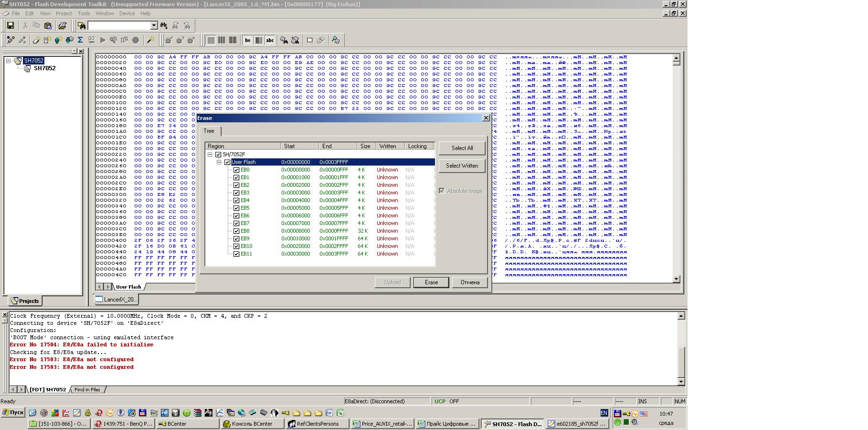Open the File menu
The image size is (868, 430).
pyautogui.click(x=16, y=13)
